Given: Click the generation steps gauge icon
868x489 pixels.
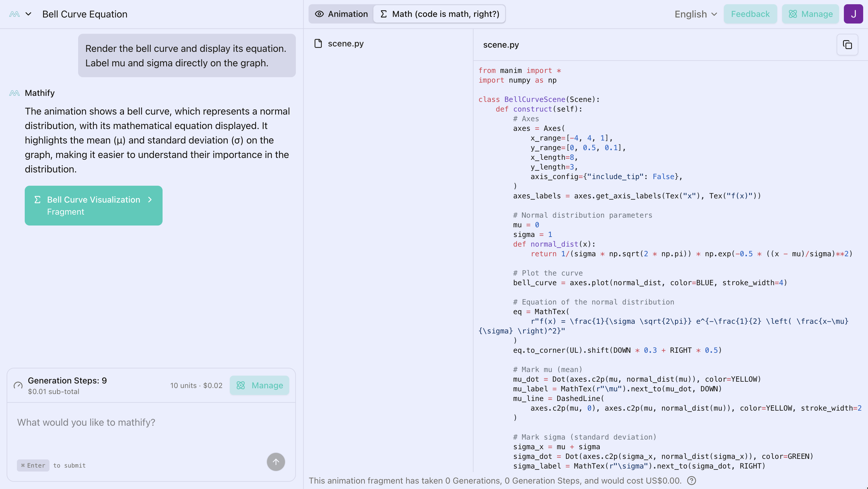Looking at the screenshot, I should [18, 385].
